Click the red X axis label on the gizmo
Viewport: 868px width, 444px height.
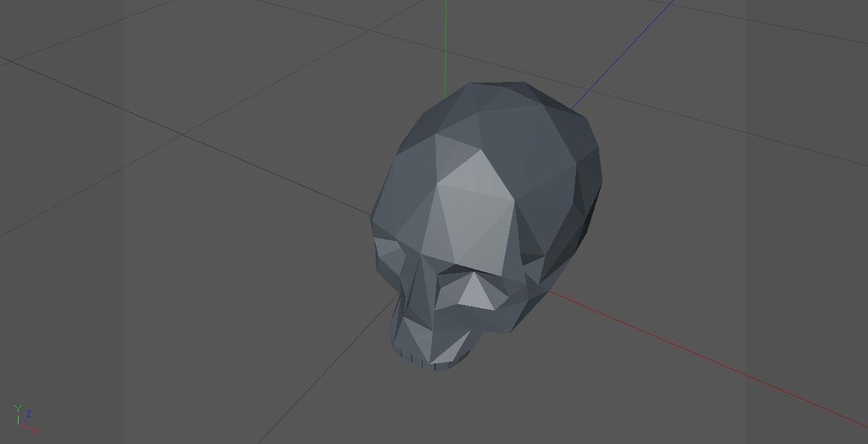click(x=34, y=431)
